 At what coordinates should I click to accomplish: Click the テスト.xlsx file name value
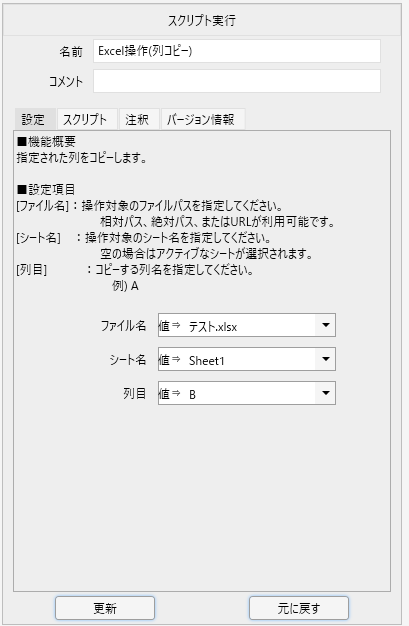213,327
